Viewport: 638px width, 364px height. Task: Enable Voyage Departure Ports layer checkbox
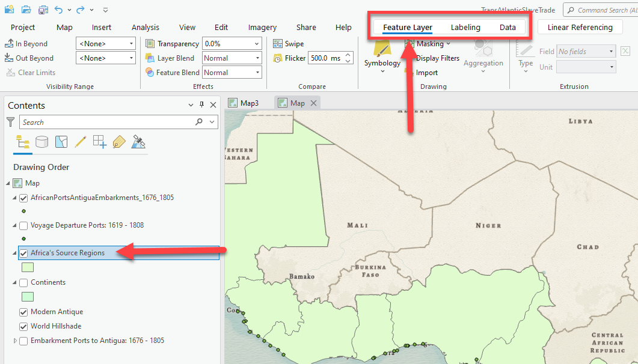pyautogui.click(x=23, y=226)
